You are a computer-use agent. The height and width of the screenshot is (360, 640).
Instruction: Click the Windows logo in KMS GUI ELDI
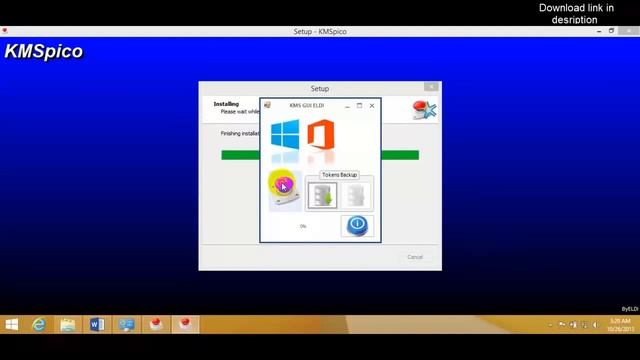(285, 134)
